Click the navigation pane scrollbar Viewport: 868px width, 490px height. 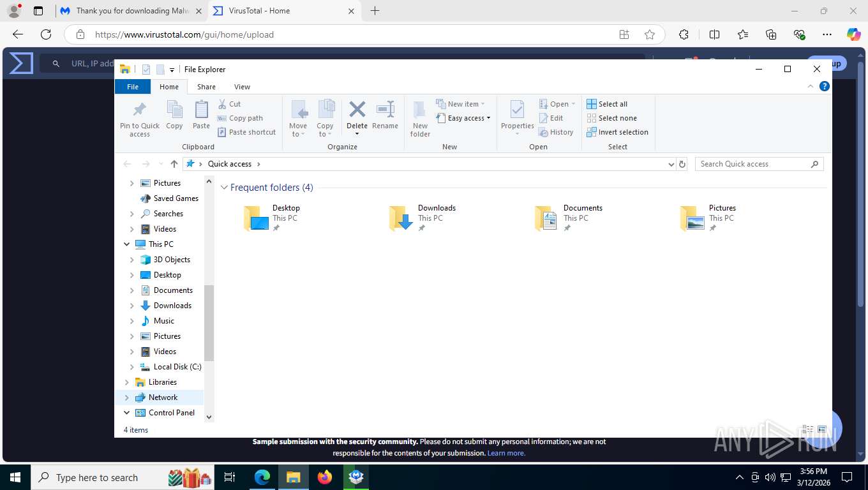(x=209, y=322)
